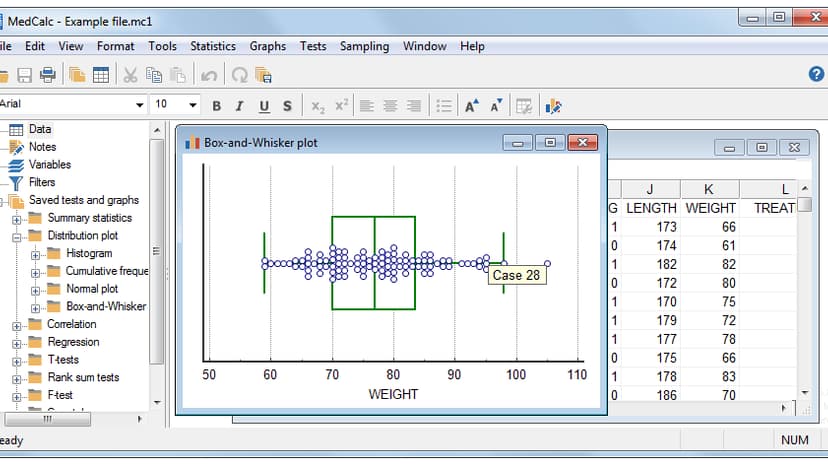The image size is (828, 465).
Task: Increase font size with A-up icon
Action: click(472, 106)
